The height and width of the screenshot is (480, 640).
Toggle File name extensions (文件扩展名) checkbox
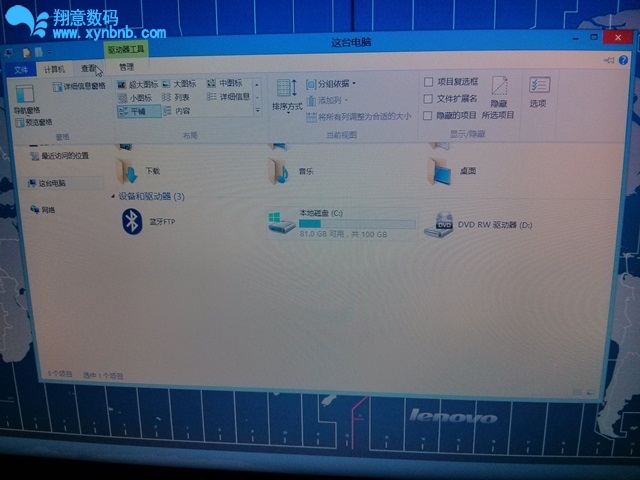(428, 99)
